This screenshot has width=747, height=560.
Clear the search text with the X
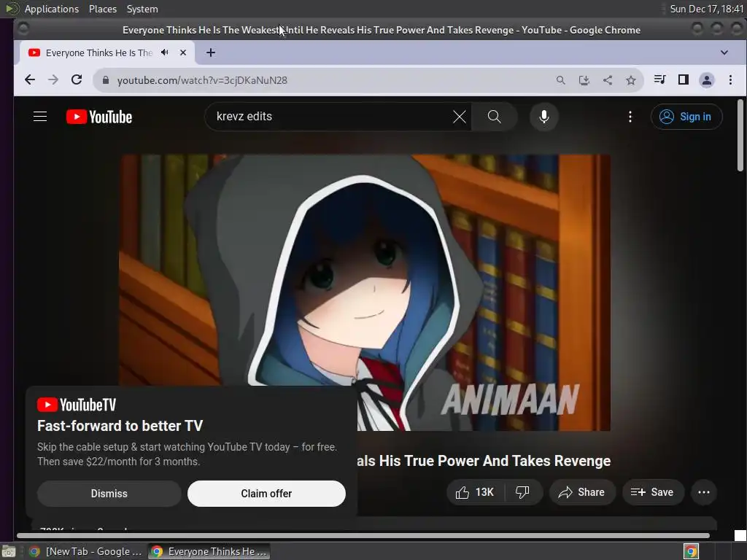460,117
